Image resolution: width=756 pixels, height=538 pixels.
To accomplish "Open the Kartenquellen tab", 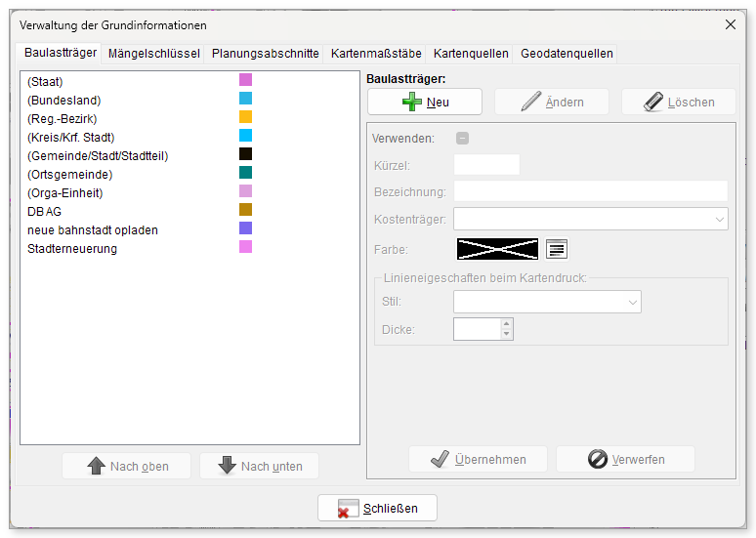I will [471, 54].
